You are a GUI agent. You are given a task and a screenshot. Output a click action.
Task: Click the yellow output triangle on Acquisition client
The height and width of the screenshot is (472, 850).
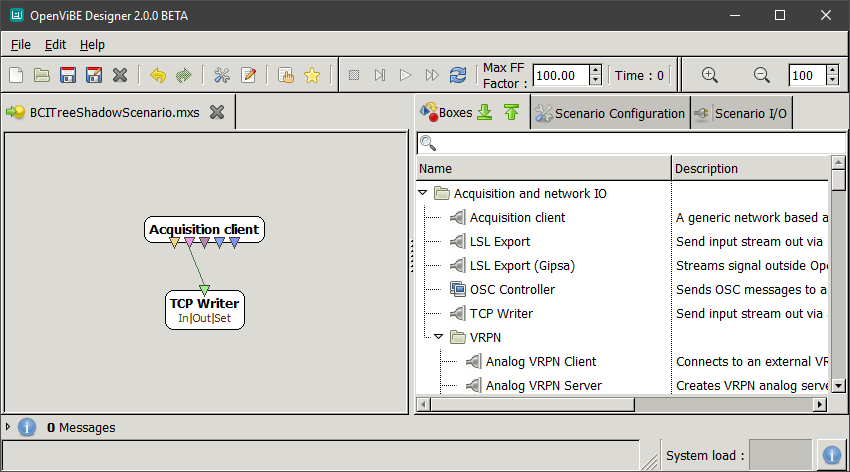click(174, 243)
